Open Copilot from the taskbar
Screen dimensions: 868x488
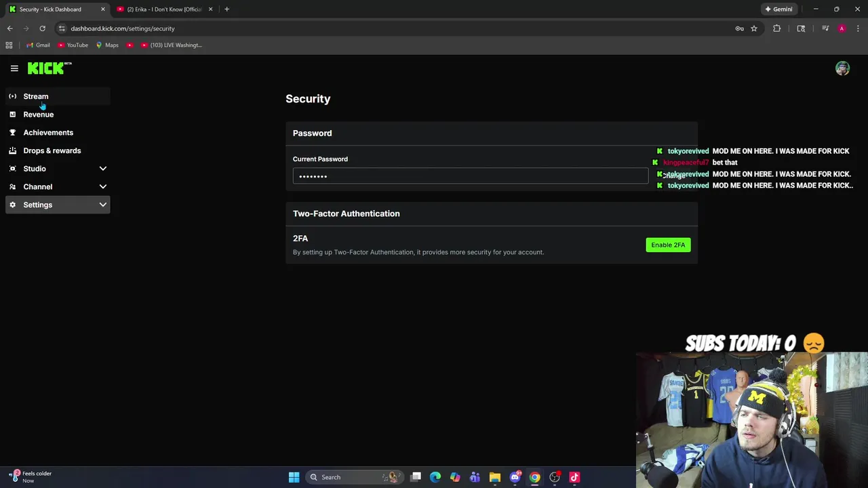[x=455, y=477]
